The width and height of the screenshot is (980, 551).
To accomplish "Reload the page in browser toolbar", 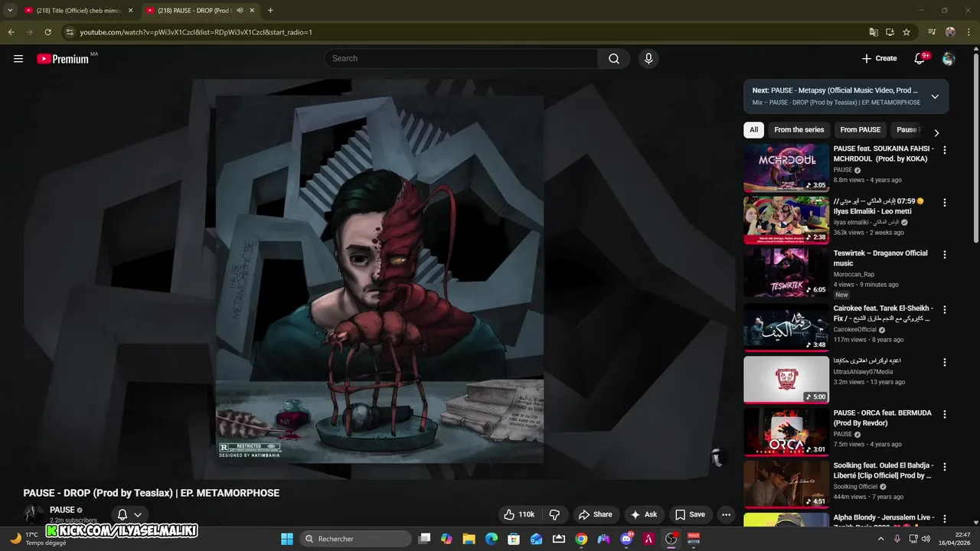I will pyautogui.click(x=47, y=32).
